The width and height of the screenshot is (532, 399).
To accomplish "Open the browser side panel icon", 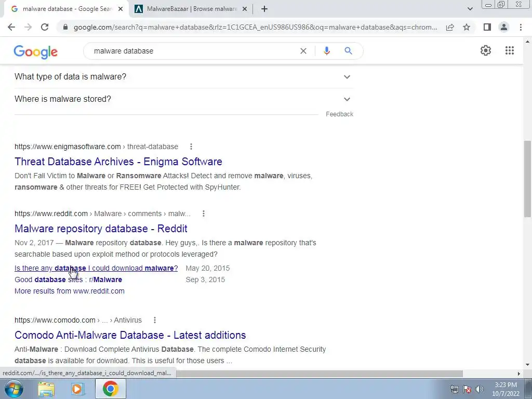I will pos(487,27).
